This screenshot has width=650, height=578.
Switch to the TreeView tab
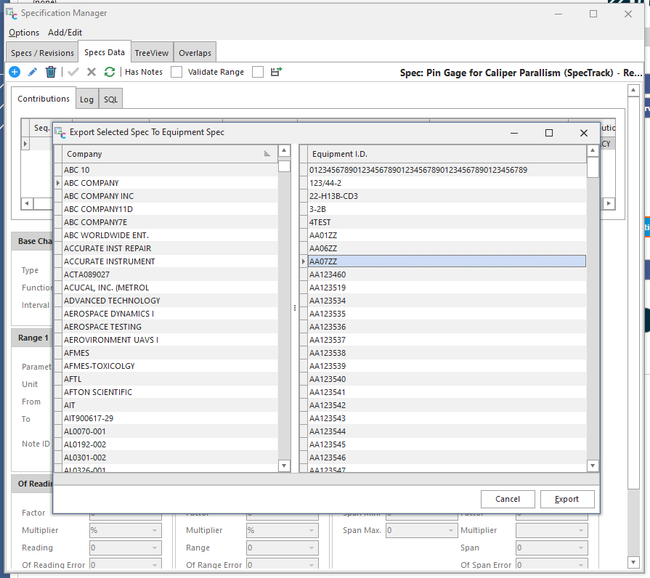[152, 53]
